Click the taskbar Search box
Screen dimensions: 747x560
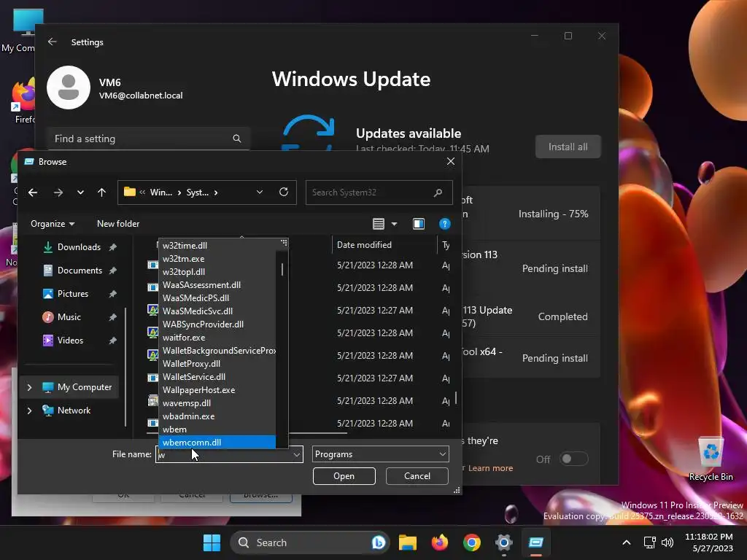tap(309, 542)
